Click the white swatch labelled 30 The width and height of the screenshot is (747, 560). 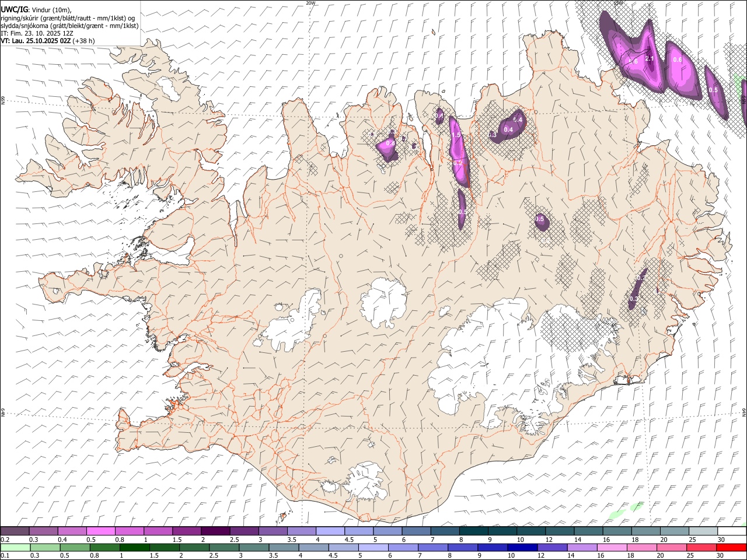pos(732,531)
